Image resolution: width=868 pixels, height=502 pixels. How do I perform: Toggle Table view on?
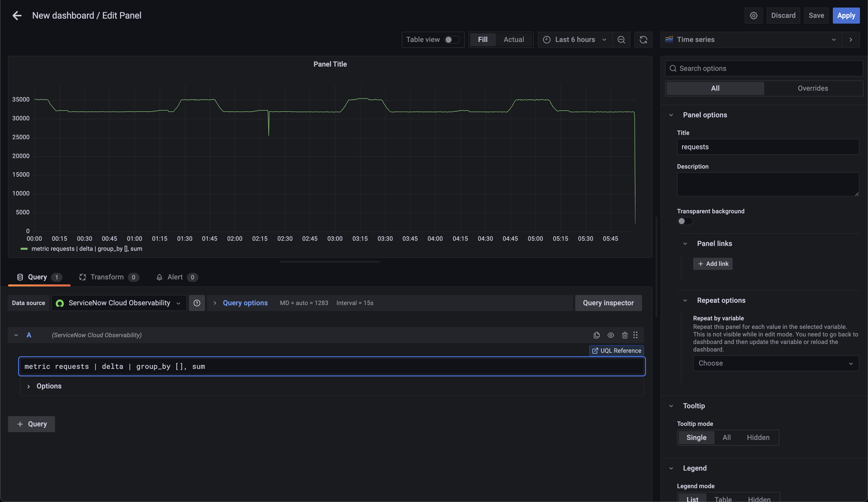pos(452,40)
